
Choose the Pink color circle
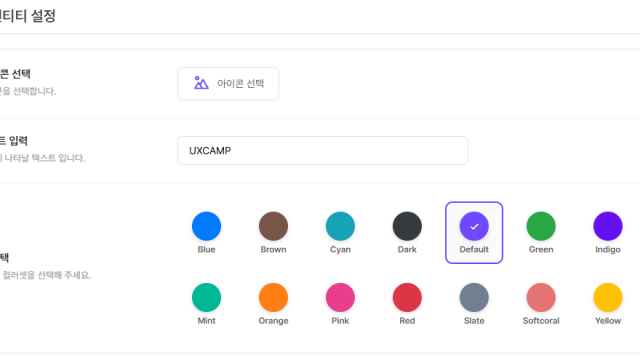(340, 298)
